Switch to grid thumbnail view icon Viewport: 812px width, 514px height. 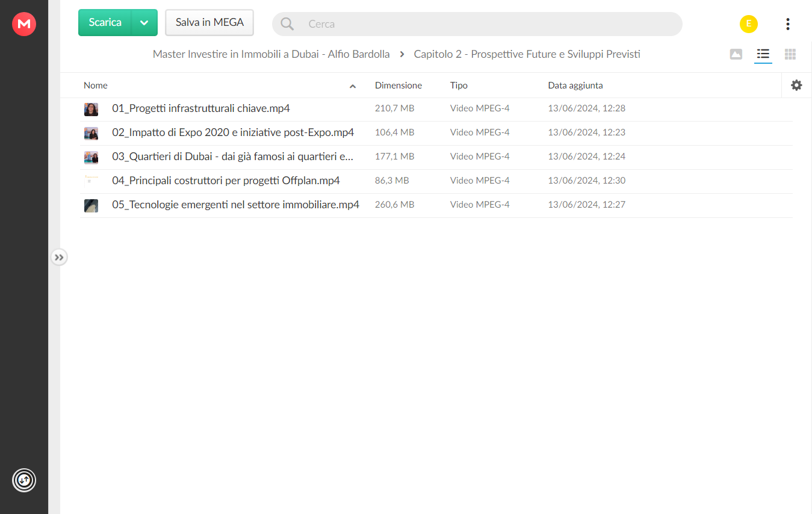coord(790,54)
